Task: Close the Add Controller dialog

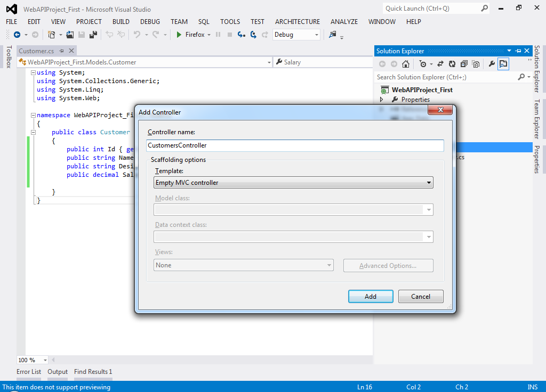Action: pyautogui.click(x=440, y=110)
